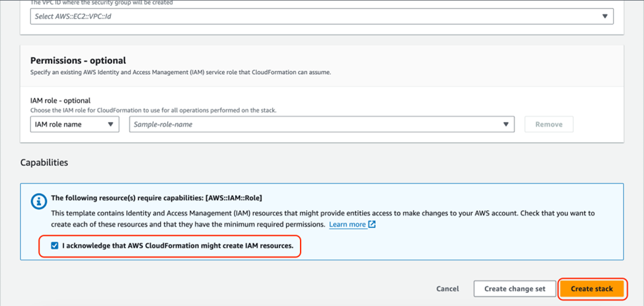Click the Capabilities section heading
Viewport: 644px width, 306px height.
44,162
